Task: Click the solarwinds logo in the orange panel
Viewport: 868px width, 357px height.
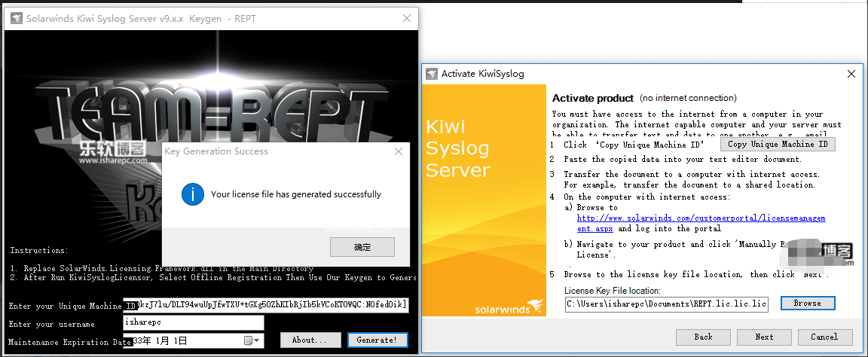Action: point(509,307)
